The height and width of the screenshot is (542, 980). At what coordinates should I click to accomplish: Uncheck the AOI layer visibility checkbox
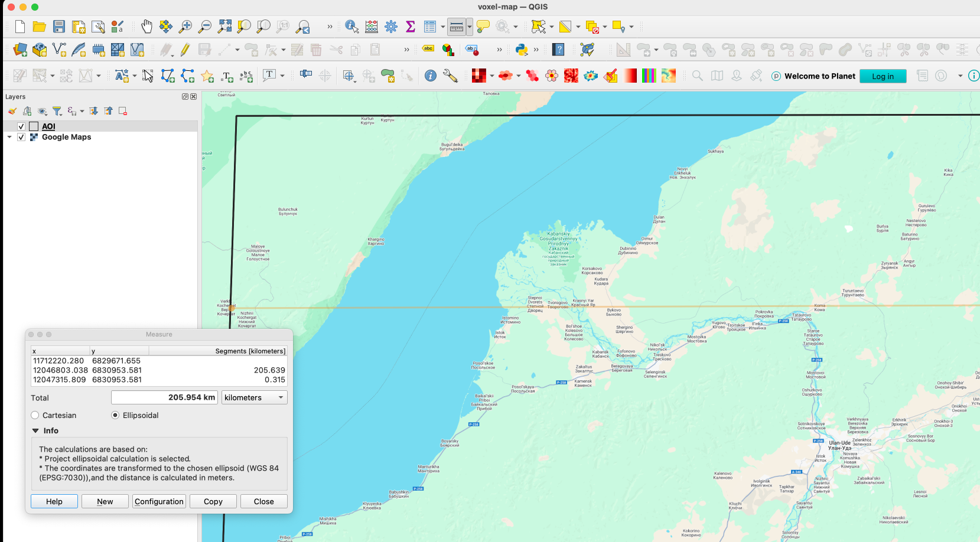click(21, 126)
